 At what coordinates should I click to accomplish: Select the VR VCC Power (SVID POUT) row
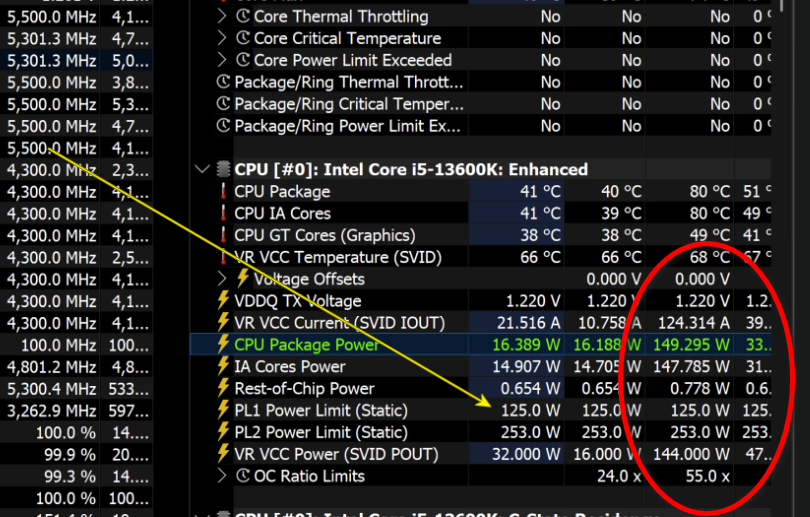[x=480, y=454]
